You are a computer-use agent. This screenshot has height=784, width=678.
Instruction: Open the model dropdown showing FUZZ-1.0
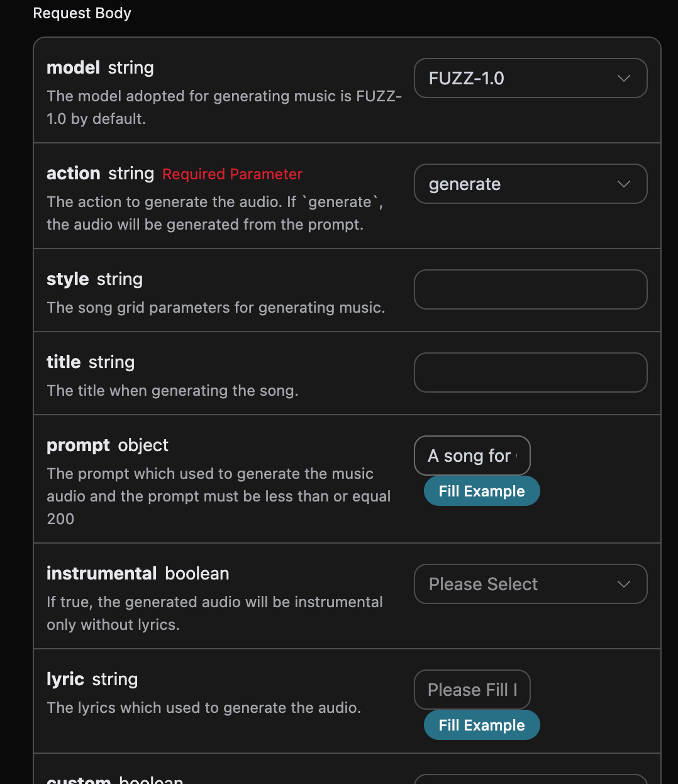point(530,78)
